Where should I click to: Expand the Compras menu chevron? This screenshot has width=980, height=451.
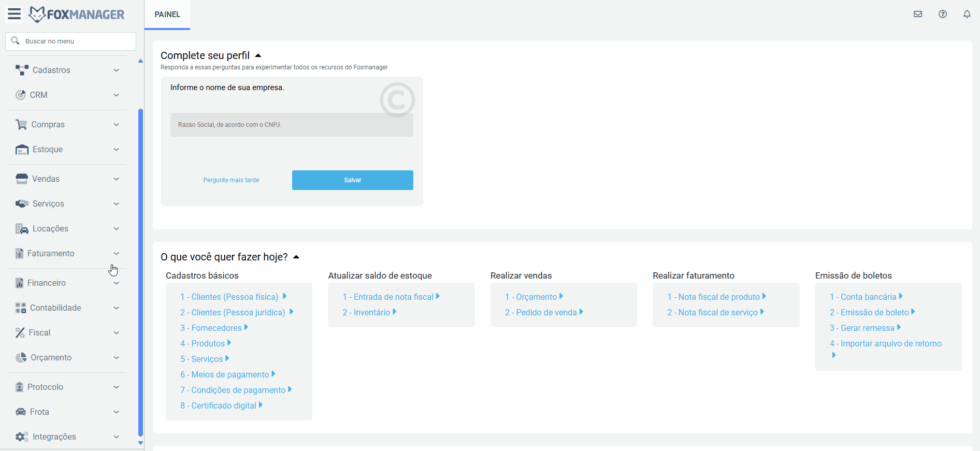(x=116, y=124)
